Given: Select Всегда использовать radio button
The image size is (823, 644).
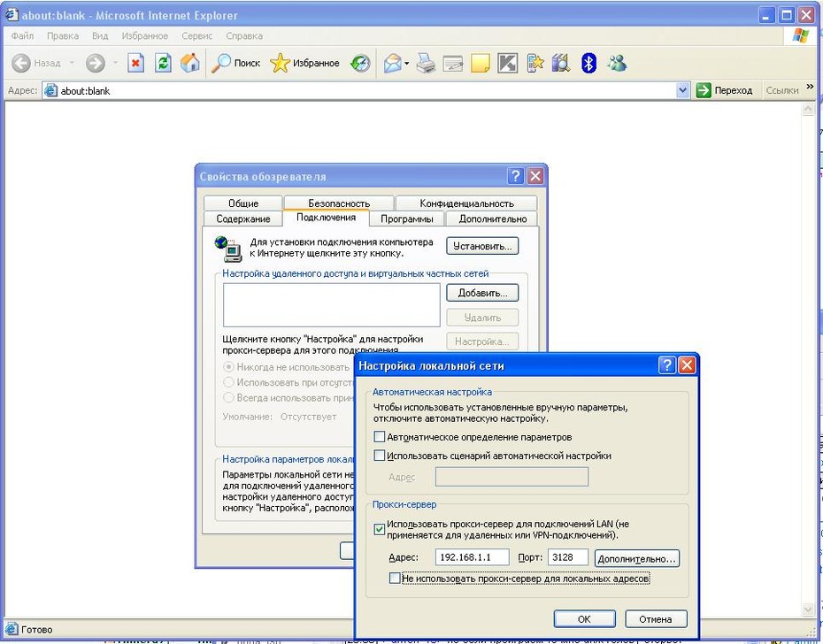Looking at the screenshot, I should point(228,397).
